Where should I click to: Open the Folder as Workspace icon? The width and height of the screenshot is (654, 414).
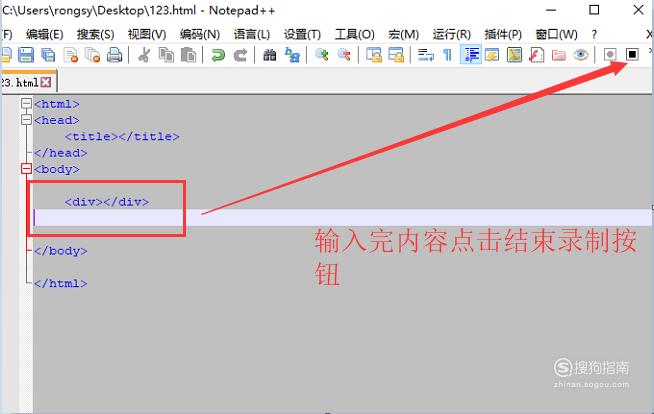coord(558,55)
